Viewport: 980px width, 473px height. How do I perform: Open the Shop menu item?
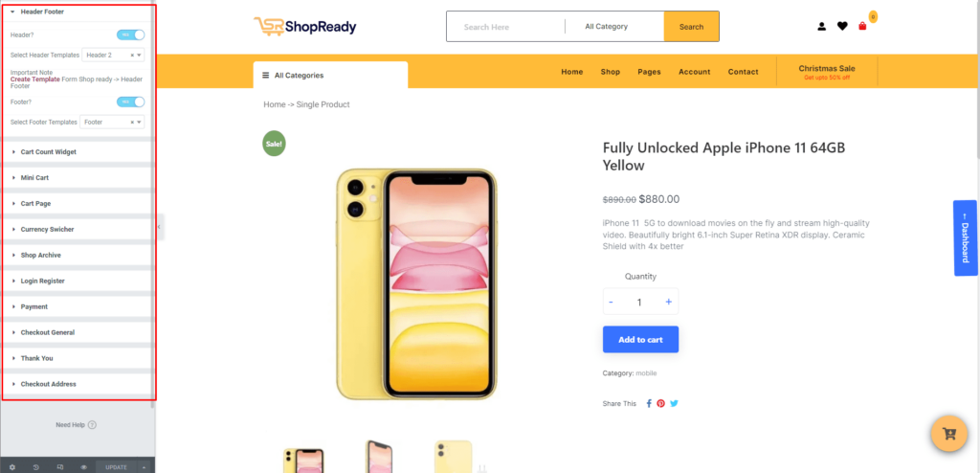tap(610, 72)
